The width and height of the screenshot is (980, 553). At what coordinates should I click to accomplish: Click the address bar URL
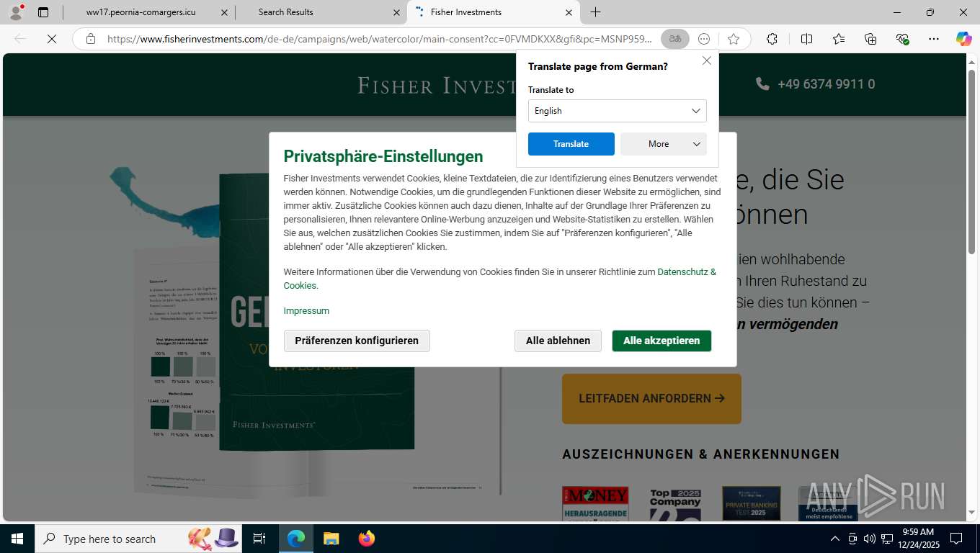(380, 39)
